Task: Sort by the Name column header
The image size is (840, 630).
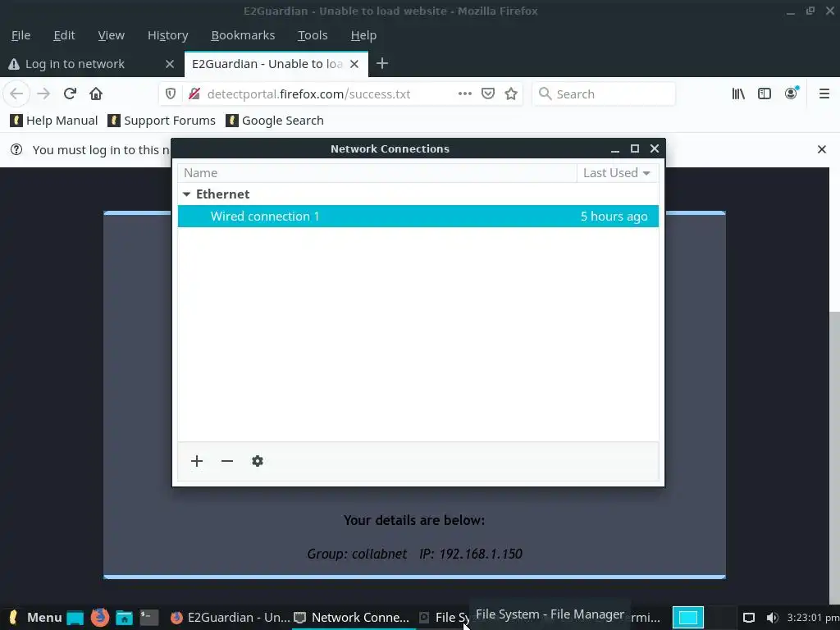Action: pos(377,173)
